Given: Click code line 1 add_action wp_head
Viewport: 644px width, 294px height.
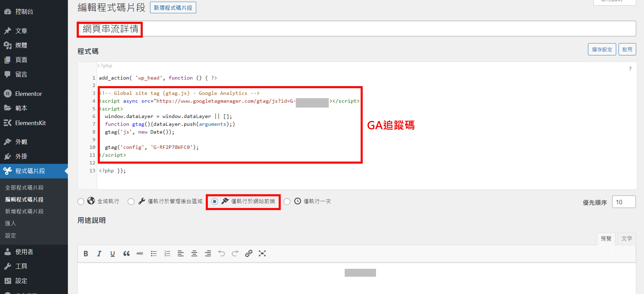Looking at the screenshot, I should [158, 78].
